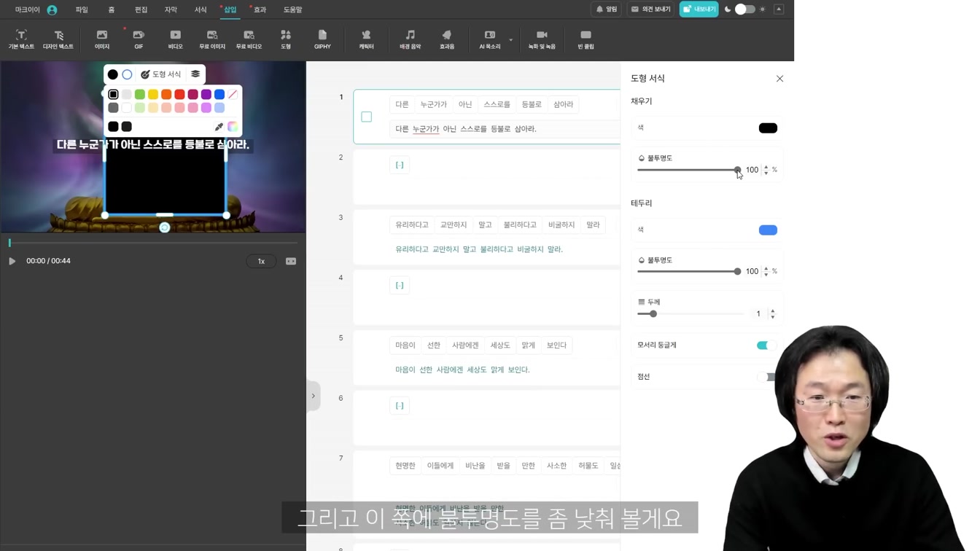Click the [-] marker in clip 4
980x551 pixels.
pos(400,285)
